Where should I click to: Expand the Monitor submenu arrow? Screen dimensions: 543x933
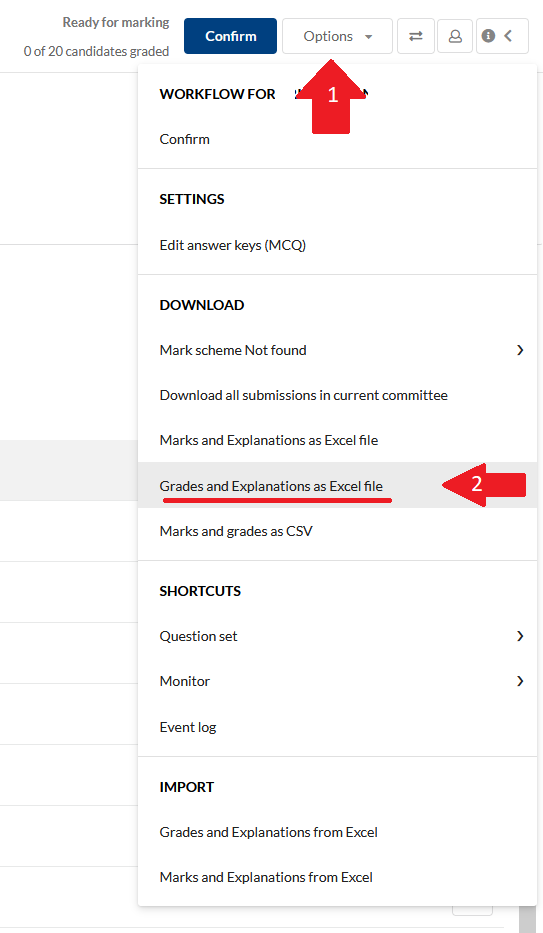click(520, 681)
